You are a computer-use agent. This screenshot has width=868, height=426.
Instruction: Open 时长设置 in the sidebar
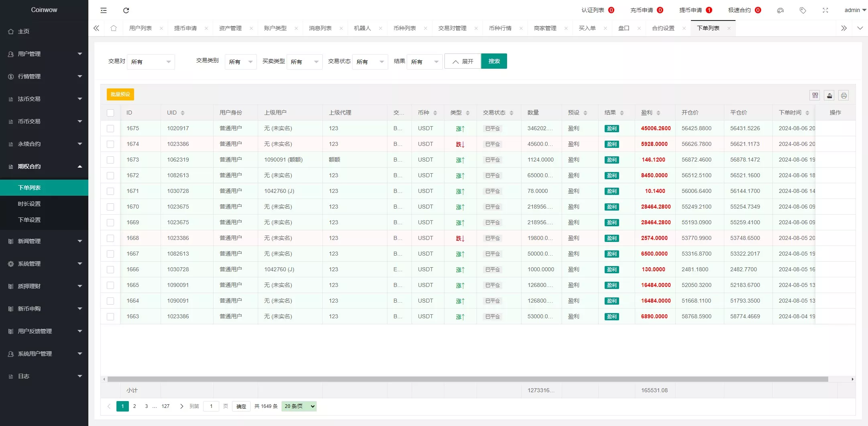(29, 204)
